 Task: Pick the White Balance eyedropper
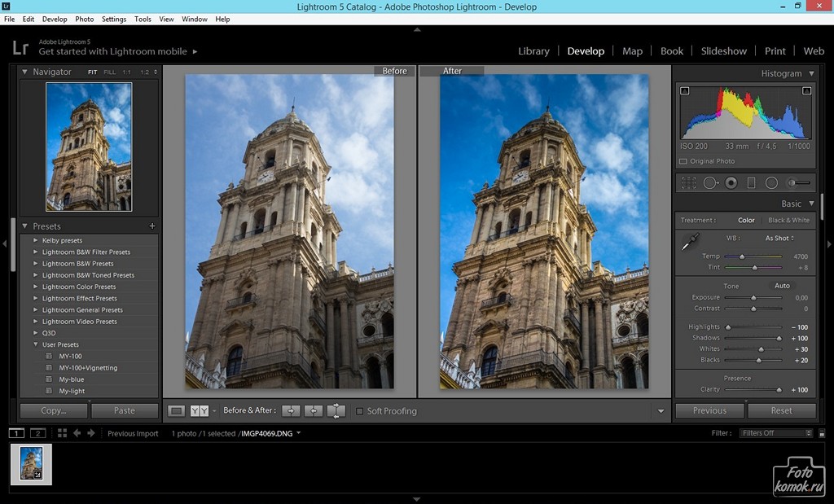point(690,242)
